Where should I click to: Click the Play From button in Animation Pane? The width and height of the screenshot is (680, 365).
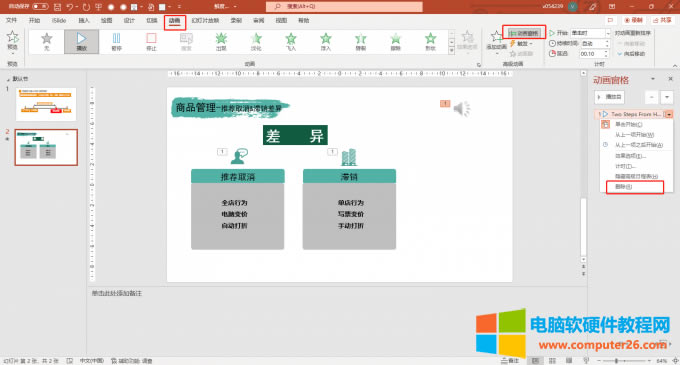[x=610, y=97]
